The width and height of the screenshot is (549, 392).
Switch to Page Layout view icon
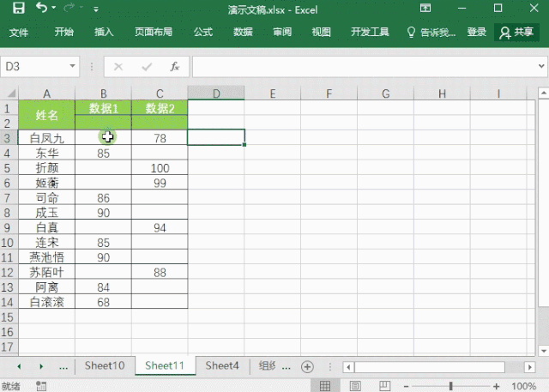coord(354,386)
